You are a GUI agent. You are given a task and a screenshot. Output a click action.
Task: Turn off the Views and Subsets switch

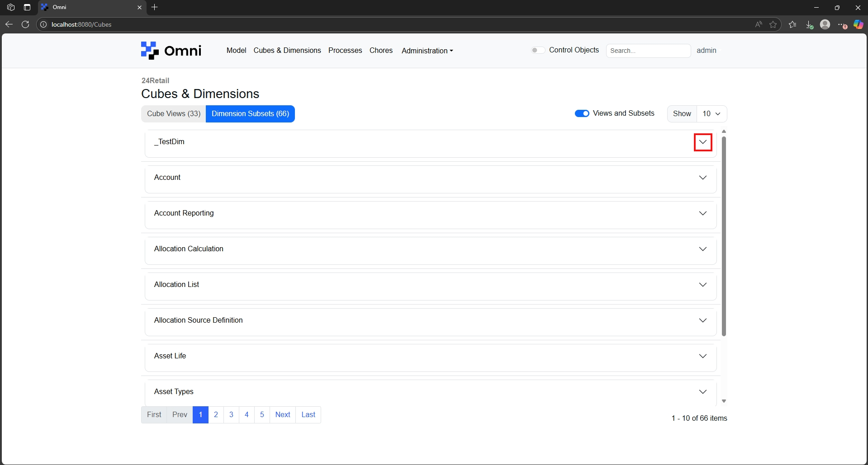pos(582,113)
